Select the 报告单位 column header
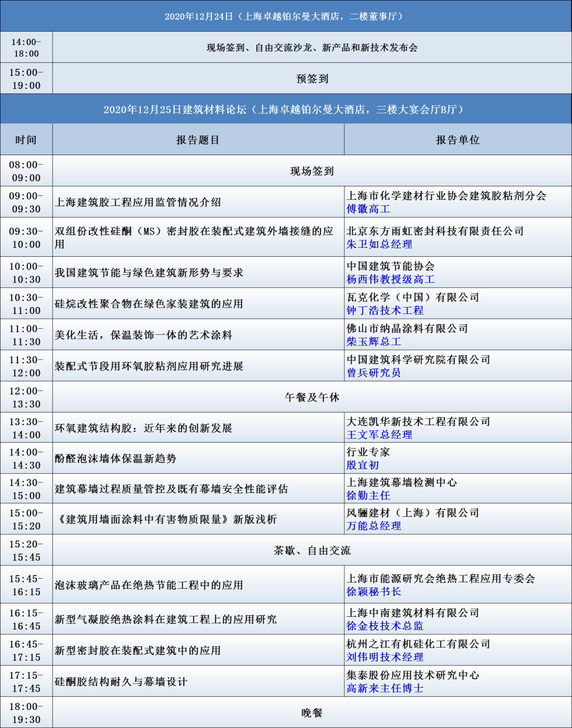The image size is (572, 728). (x=458, y=140)
